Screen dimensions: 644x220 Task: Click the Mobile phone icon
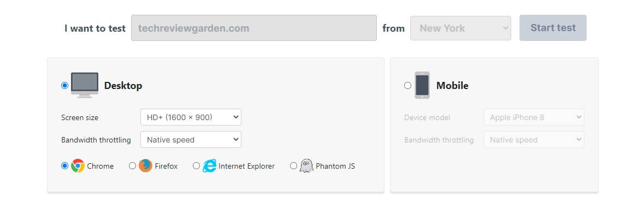(422, 85)
